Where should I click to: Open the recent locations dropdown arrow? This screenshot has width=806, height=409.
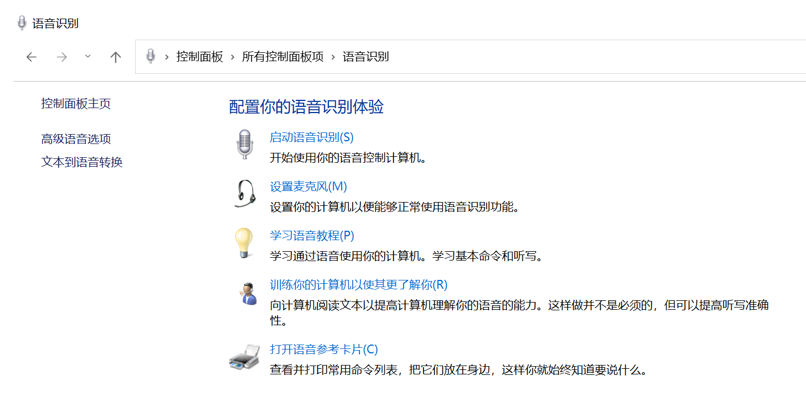tap(88, 57)
